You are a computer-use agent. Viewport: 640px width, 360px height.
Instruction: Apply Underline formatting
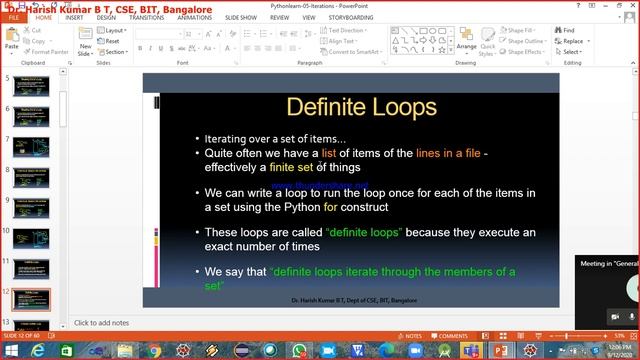pos(161,49)
